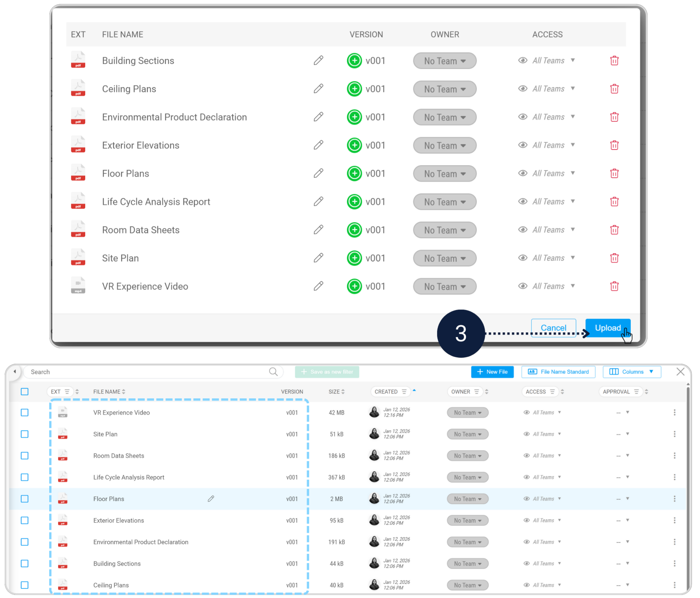Viewport: 700px width, 598px height.
Task: Add new version for Floor Plans upload
Action: coord(354,174)
